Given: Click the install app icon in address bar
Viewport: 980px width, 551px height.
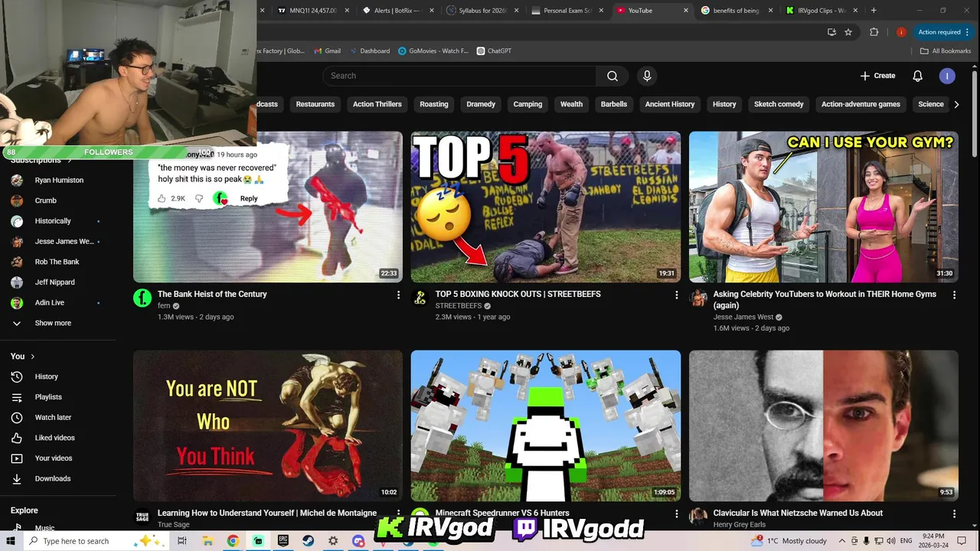Looking at the screenshot, I should 831,32.
